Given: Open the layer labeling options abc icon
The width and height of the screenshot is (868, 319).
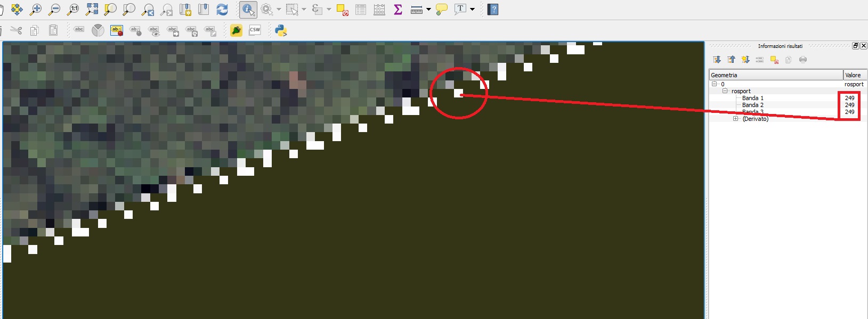Looking at the screenshot, I should tap(79, 30).
